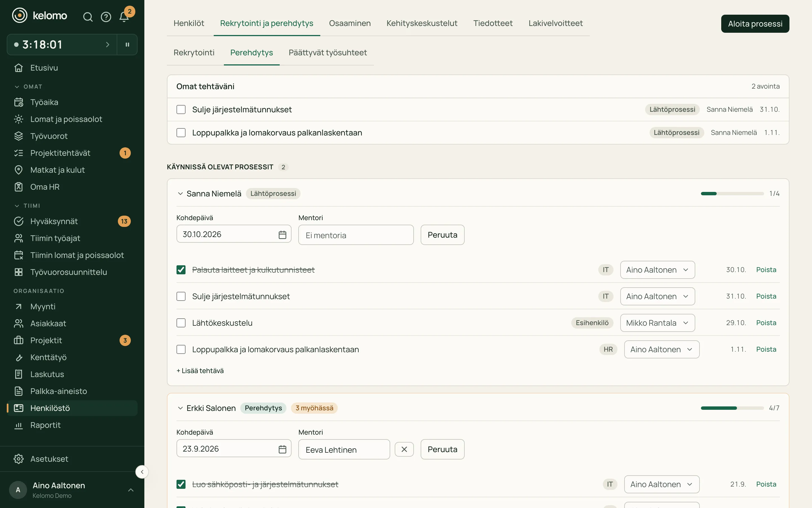Open Työvuorosuunnittelu grid icon
This screenshot has height=508, width=812.
(x=19, y=272)
